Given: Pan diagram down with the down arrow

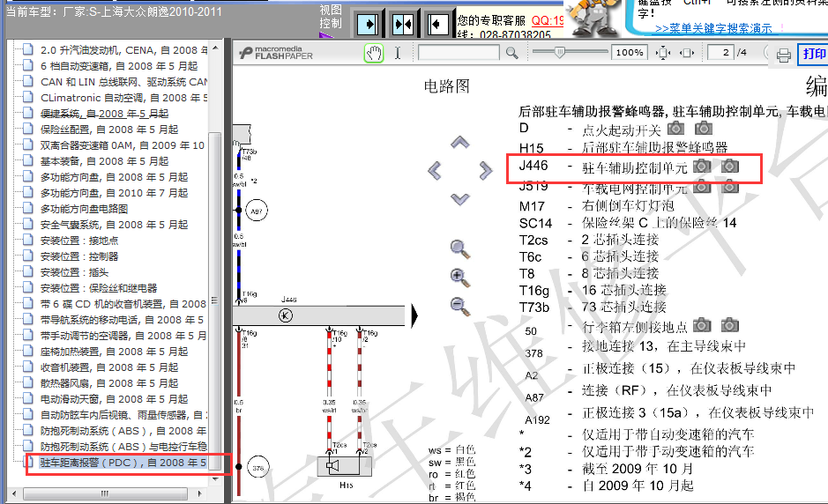Looking at the screenshot, I should pos(460,199).
